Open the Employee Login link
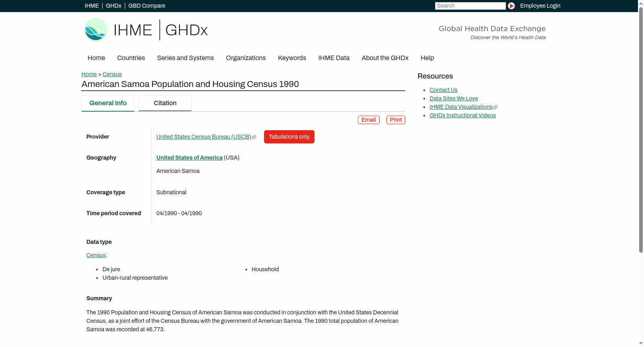 pos(540,6)
